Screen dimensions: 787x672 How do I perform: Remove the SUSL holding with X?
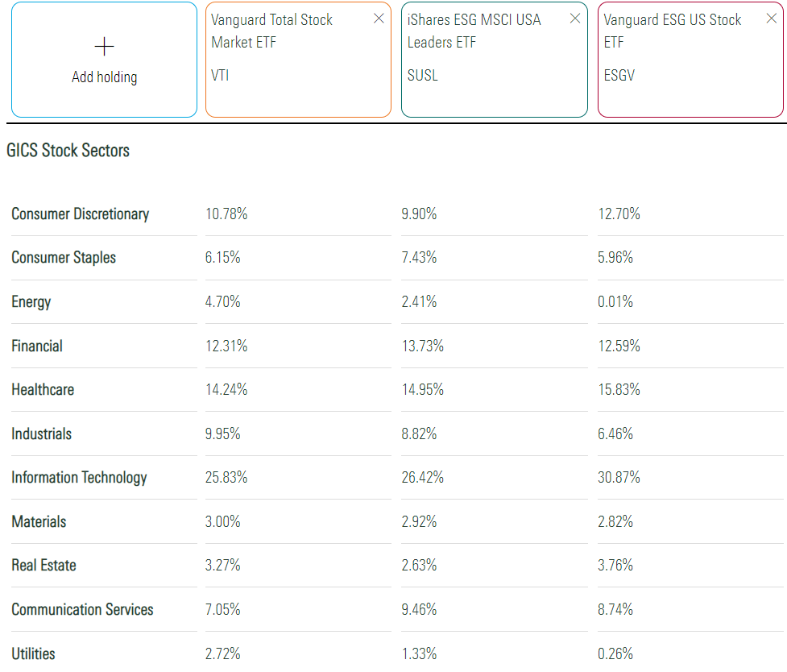[575, 19]
